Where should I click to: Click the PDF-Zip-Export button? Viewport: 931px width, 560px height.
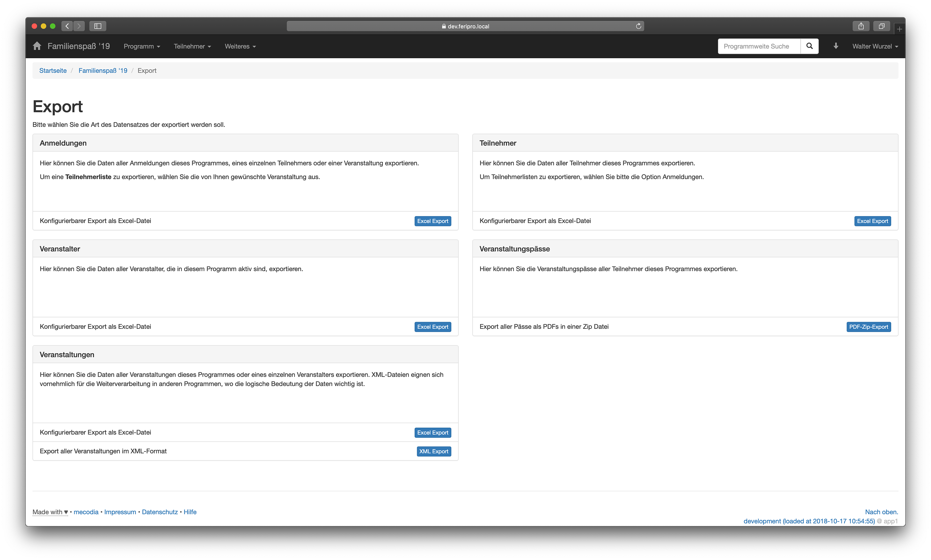tap(868, 327)
